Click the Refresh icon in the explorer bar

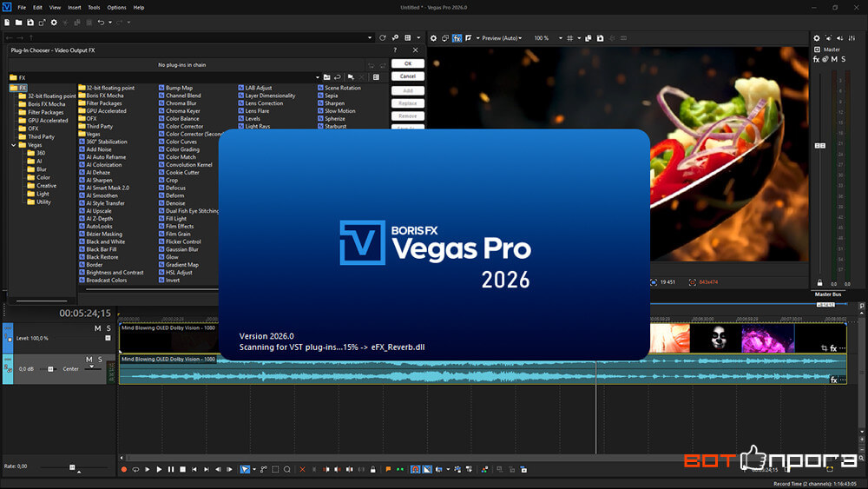382,38
